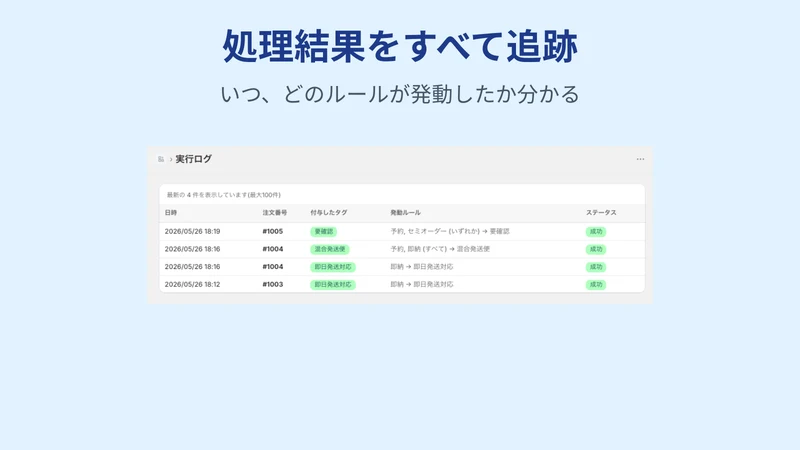Open order #1004 in the 混合発送便 row
The width and height of the screenshot is (800, 450).
point(272,249)
